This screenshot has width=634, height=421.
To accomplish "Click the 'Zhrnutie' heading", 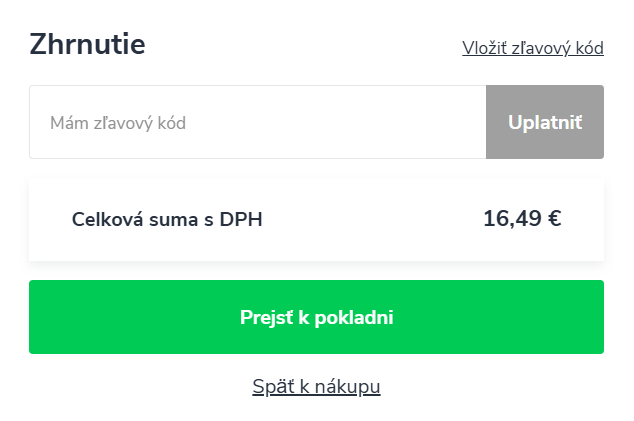I will pyautogui.click(x=88, y=45).
